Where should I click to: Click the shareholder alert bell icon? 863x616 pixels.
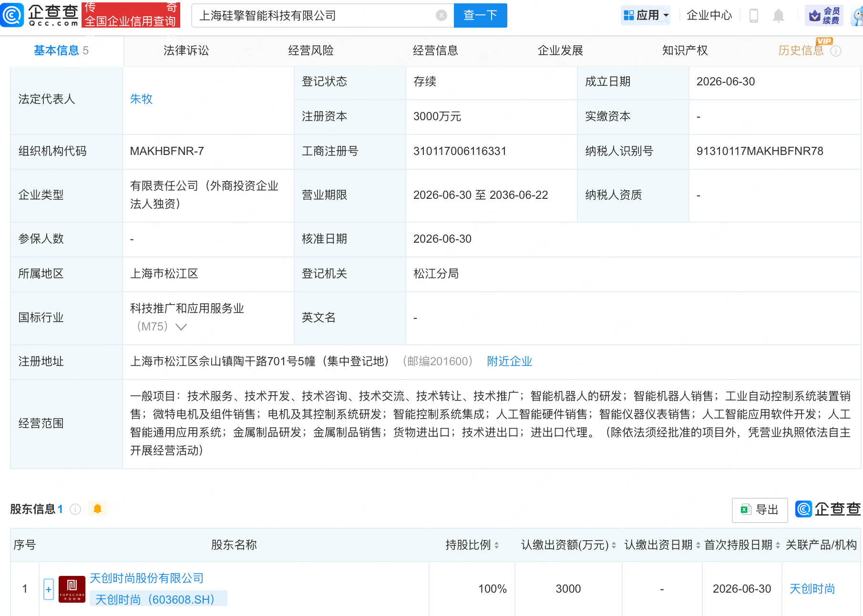pos(98,509)
